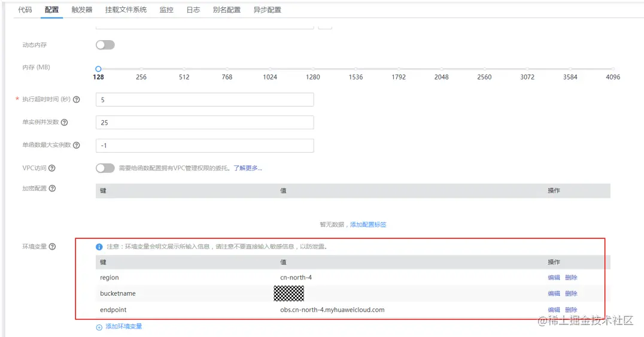Click help icon next to 环境变量
The height and width of the screenshot is (337, 644).
pos(52,247)
